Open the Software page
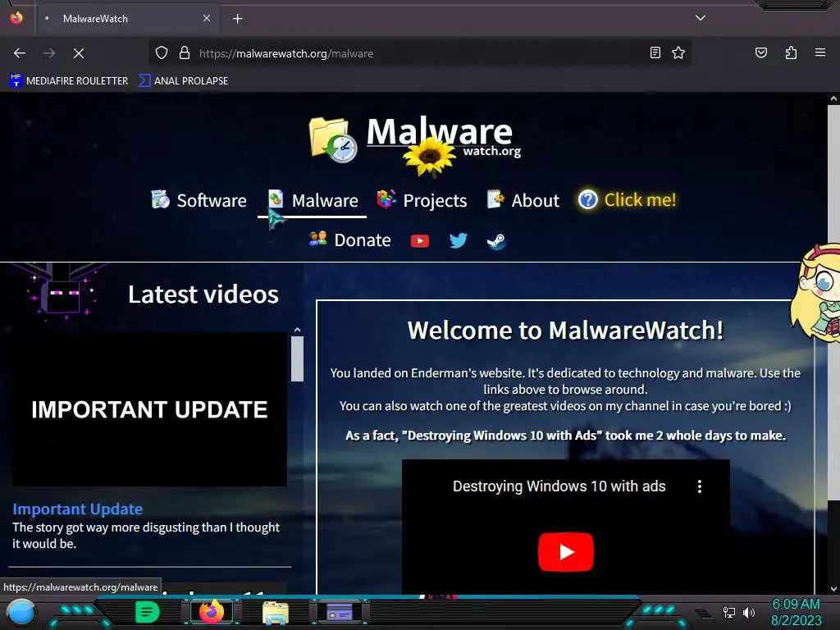The image size is (840, 630). tap(199, 200)
